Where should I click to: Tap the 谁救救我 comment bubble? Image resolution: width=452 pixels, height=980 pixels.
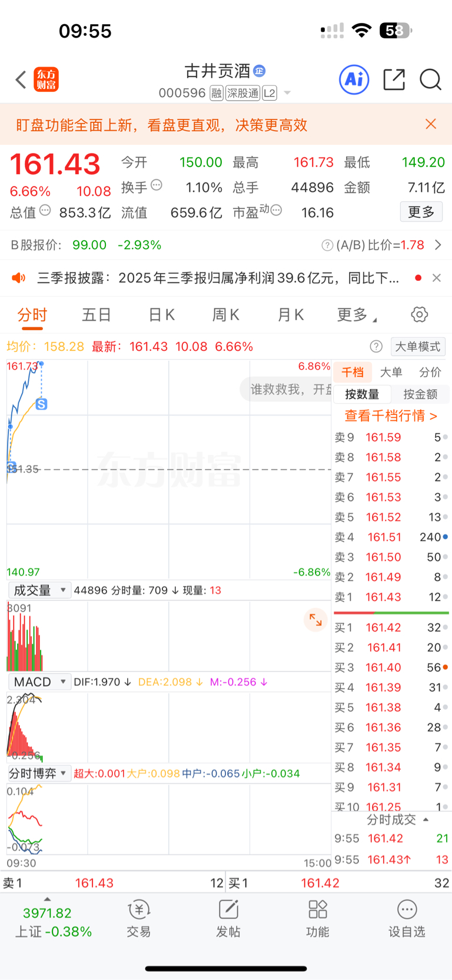(x=286, y=389)
